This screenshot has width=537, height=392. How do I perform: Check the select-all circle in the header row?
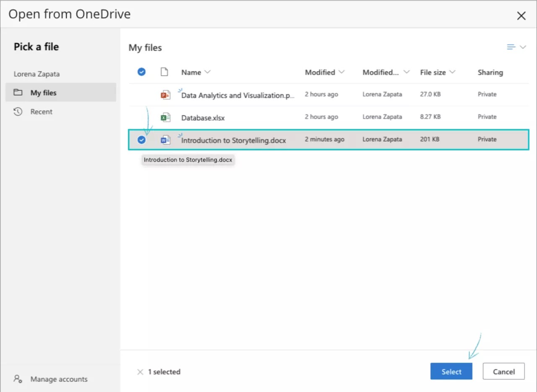point(141,72)
